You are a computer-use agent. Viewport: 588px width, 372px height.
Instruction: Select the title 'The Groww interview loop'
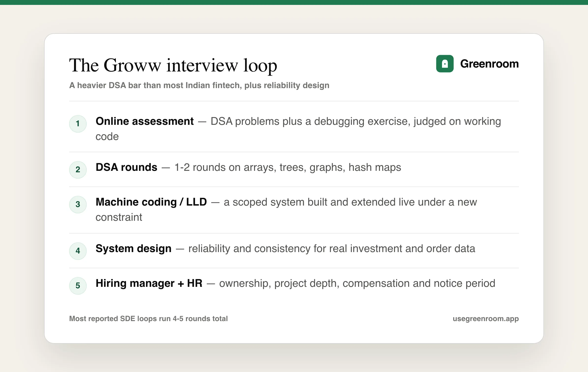coord(173,65)
